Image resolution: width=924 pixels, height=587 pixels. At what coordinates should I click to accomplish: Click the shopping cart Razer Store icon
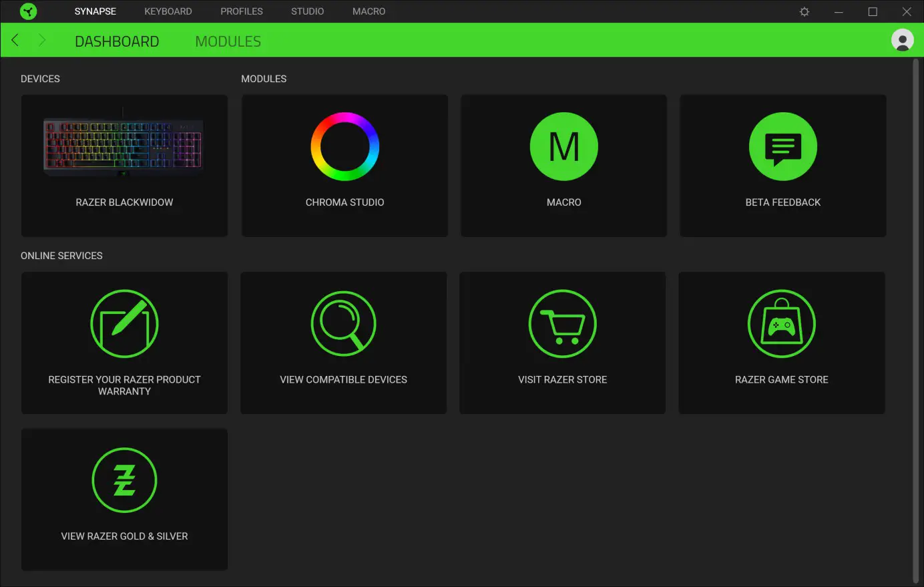click(562, 323)
